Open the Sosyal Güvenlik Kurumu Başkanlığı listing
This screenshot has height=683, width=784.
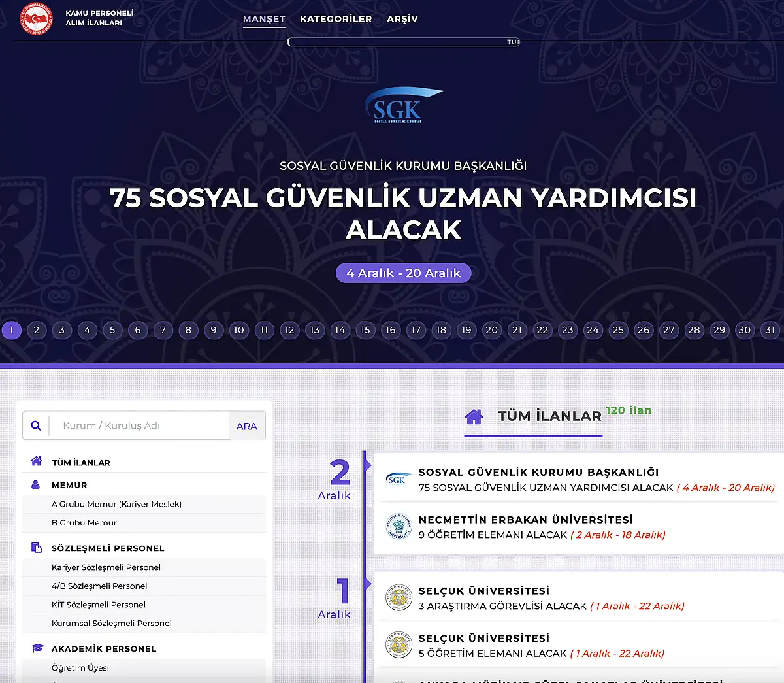click(579, 480)
